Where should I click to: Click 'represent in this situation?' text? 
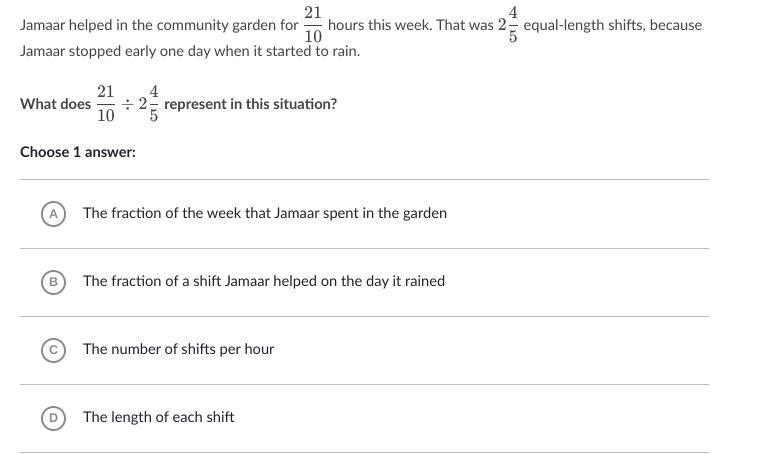click(x=250, y=104)
